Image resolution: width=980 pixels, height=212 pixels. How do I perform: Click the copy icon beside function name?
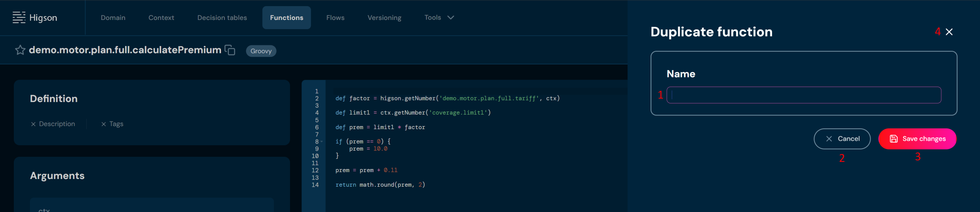tap(230, 50)
